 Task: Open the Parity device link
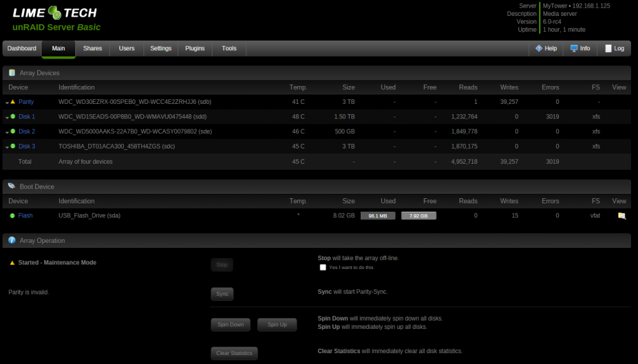26,101
